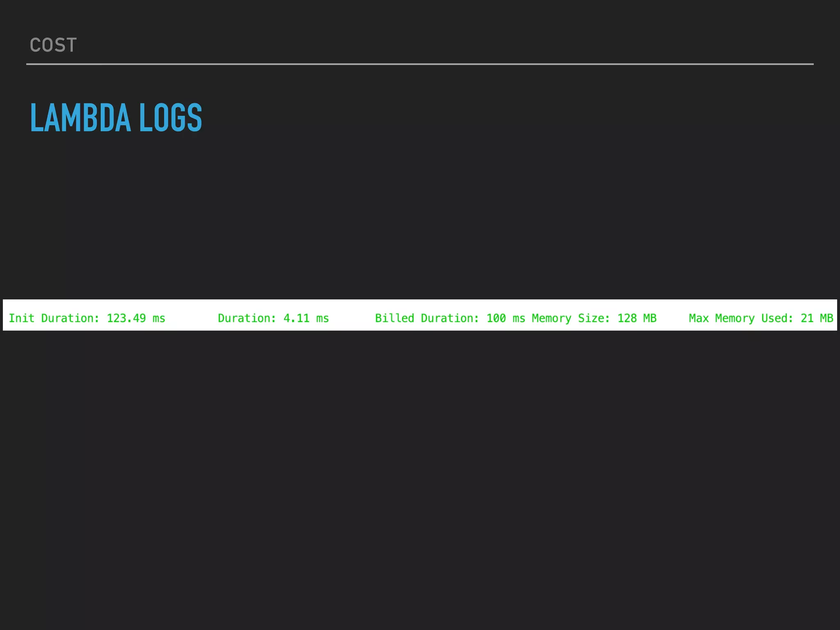This screenshot has height=630, width=840.
Task: Click 'Memory Size: 128 MB' log text
Action: (x=594, y=318)
